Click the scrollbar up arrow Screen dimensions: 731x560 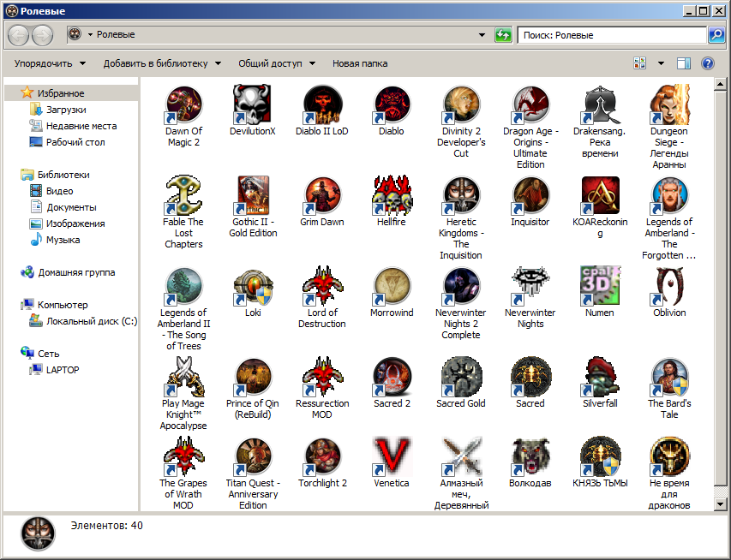pos(720,84)
